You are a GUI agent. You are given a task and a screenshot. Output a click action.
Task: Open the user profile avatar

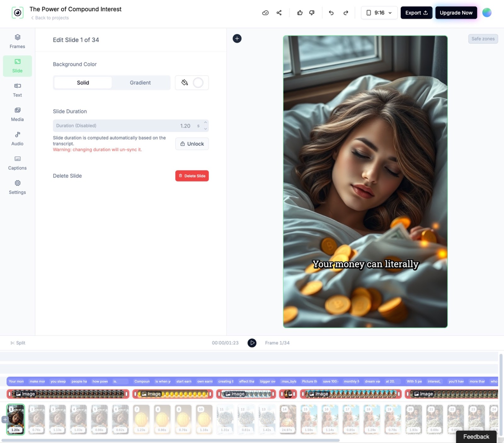(487, 13)
